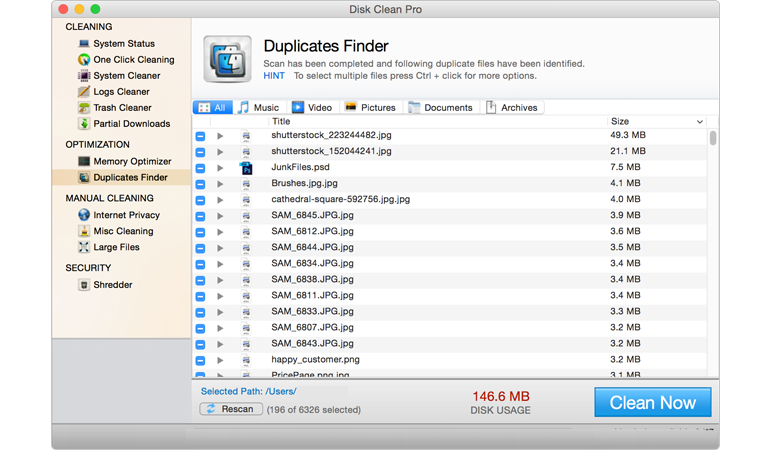Viewport: 770px width, 450px height.
Task: Open System Status from sidebar icon
Action: [x=84, y=44]
